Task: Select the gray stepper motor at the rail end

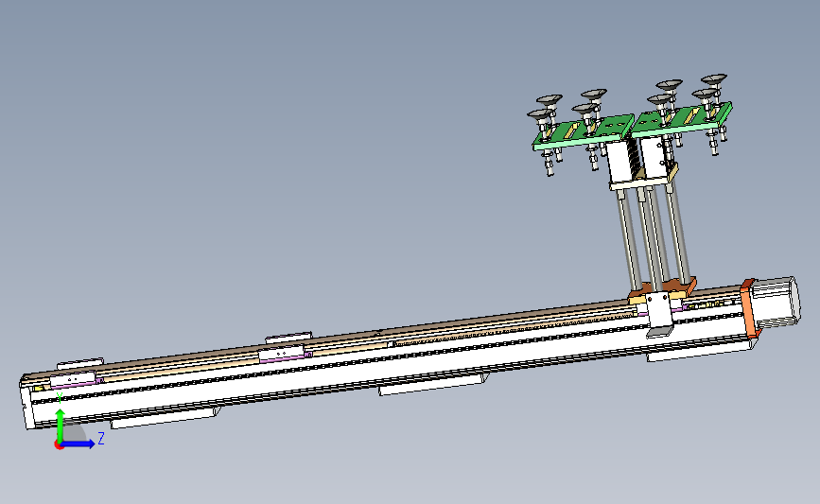Action: point(776,303)
